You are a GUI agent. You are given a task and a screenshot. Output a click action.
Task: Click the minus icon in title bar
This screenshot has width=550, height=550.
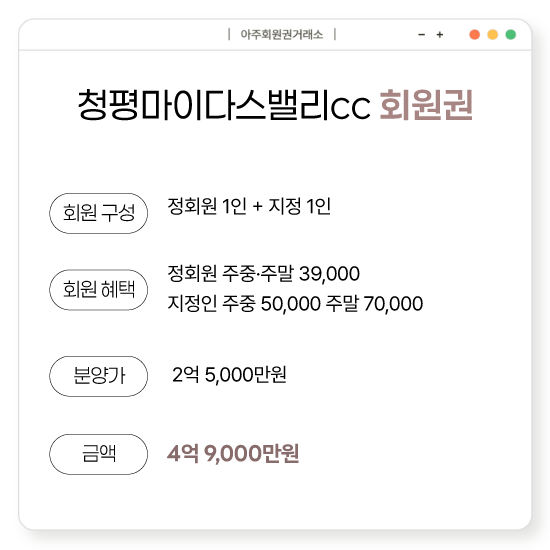pyautogui.click(x=422, y=34)
